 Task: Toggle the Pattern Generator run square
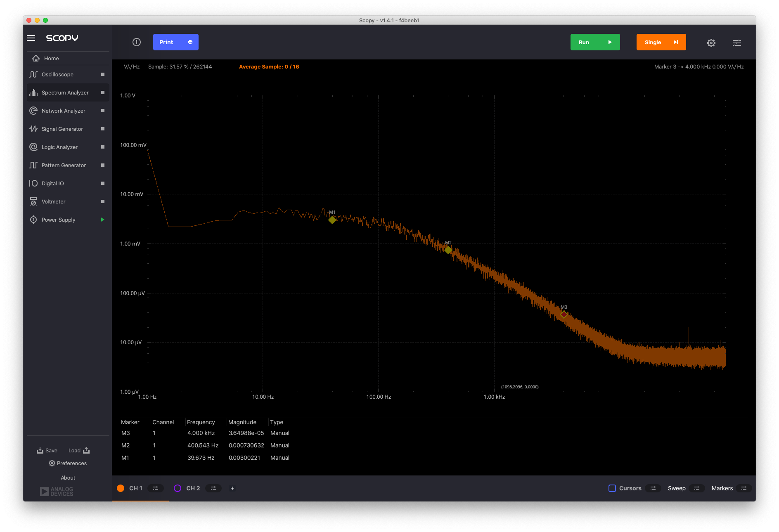point(103,165)
